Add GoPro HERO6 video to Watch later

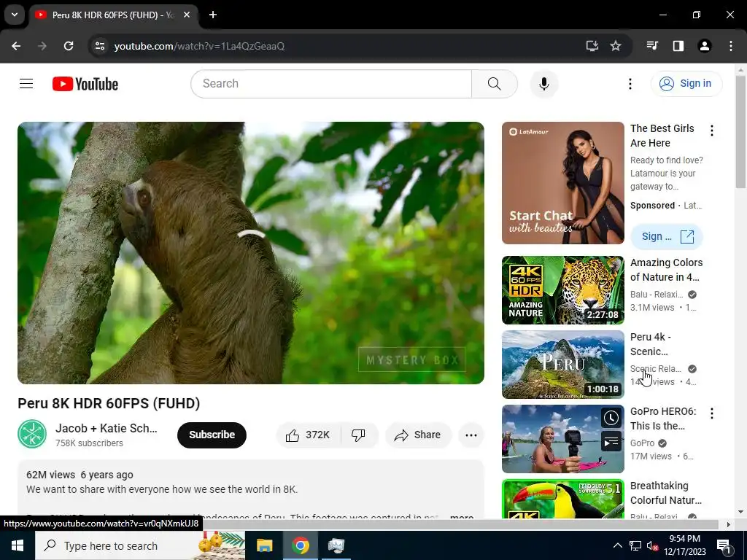click(611, 419)
